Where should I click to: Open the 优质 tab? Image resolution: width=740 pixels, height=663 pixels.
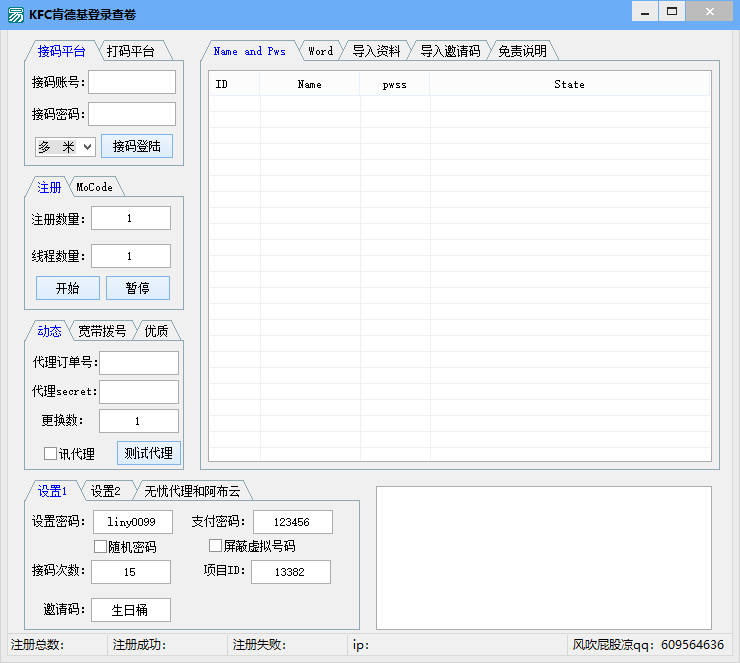pos(156,331)
